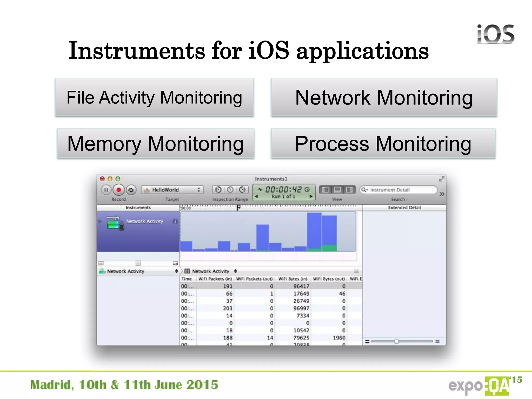Toggle the bottom detail pane view
The width and height of the screenshot is (532, 399).
pos(337,190)
